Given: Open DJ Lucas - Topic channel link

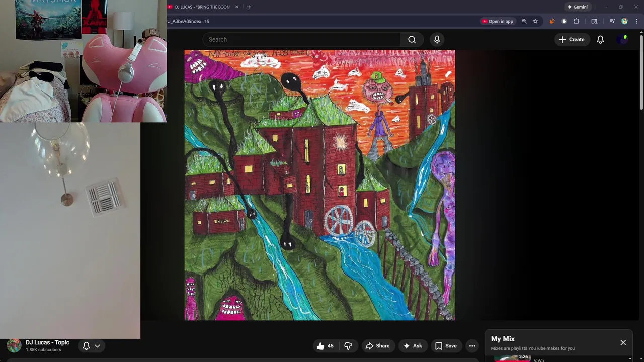Looking at the screenshot, I should pos(48,343).
